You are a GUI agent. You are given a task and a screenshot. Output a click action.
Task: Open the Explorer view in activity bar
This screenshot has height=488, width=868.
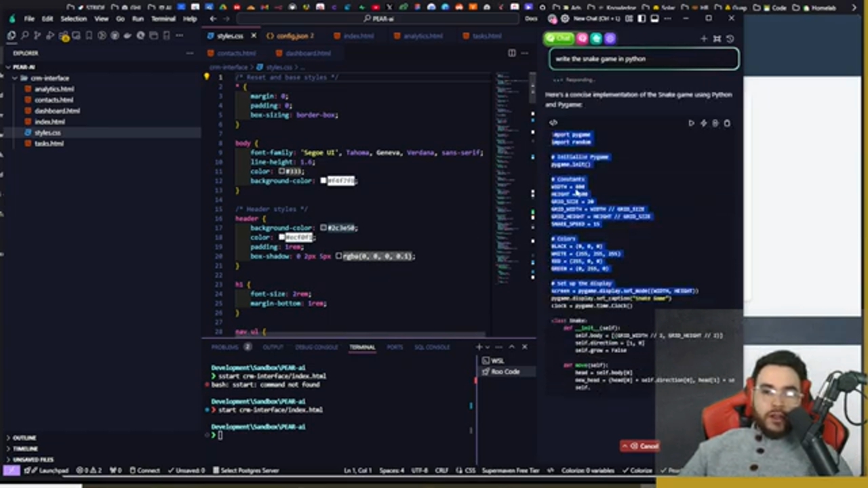point(12,35)
